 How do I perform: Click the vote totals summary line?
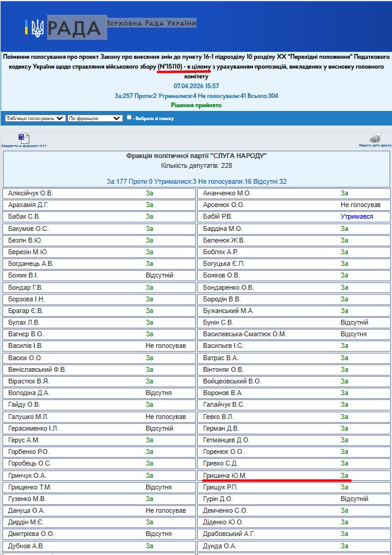(197, 96)
